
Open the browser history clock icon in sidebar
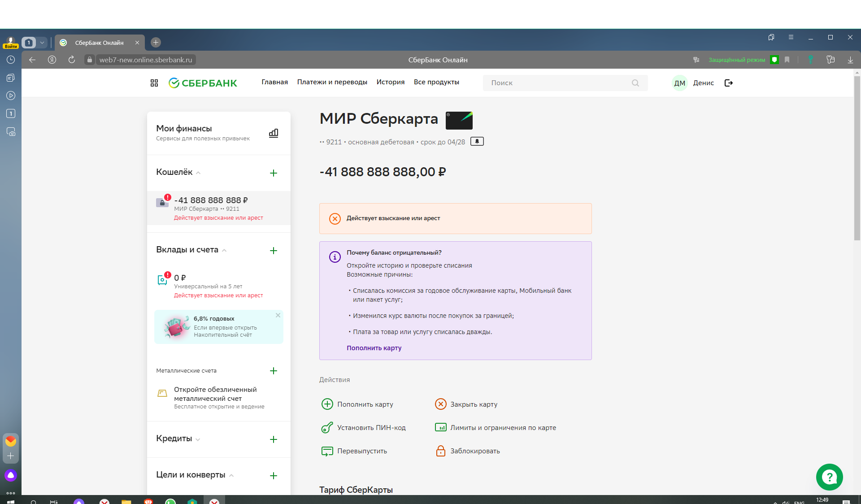(x=11, y=60)
